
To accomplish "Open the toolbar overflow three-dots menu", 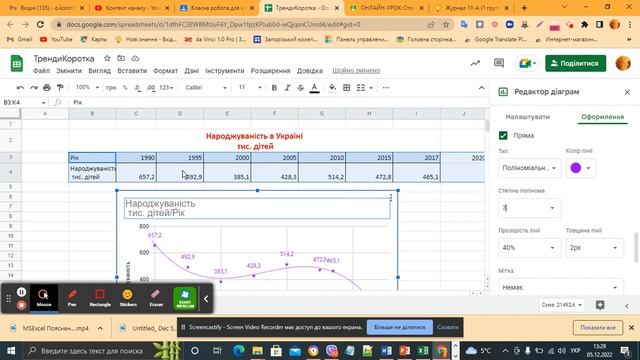I will coord(386,88).
